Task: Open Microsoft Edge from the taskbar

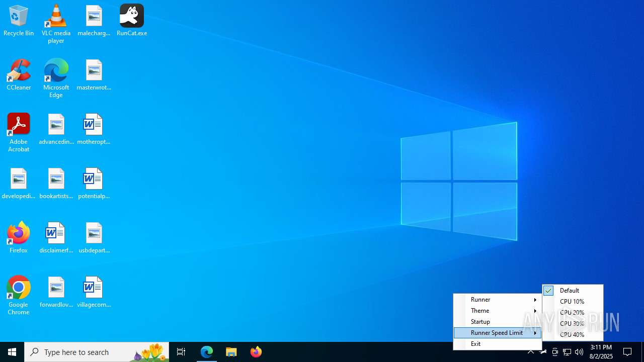Action: click(207, 352)
